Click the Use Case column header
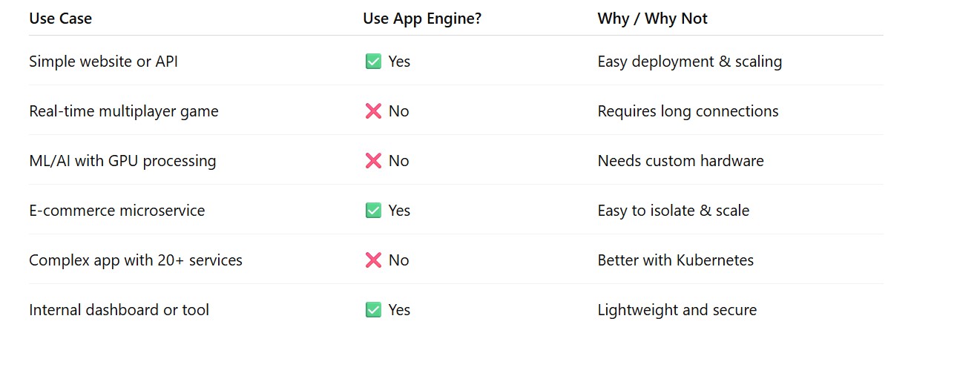This screenshot has height=376, width=980. pyautogui.click(x=60, y=19)
